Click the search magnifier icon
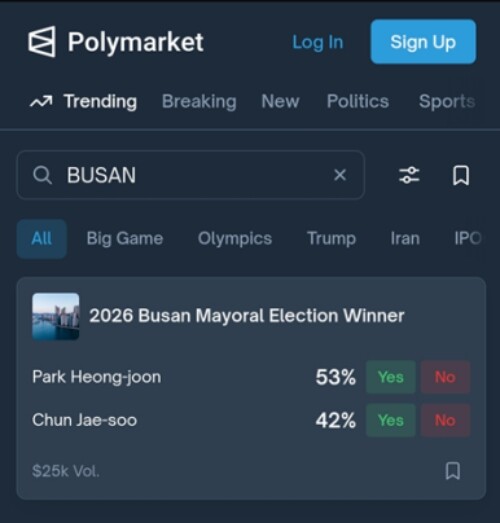Viewport: 500px width, 523px height. 42,175
